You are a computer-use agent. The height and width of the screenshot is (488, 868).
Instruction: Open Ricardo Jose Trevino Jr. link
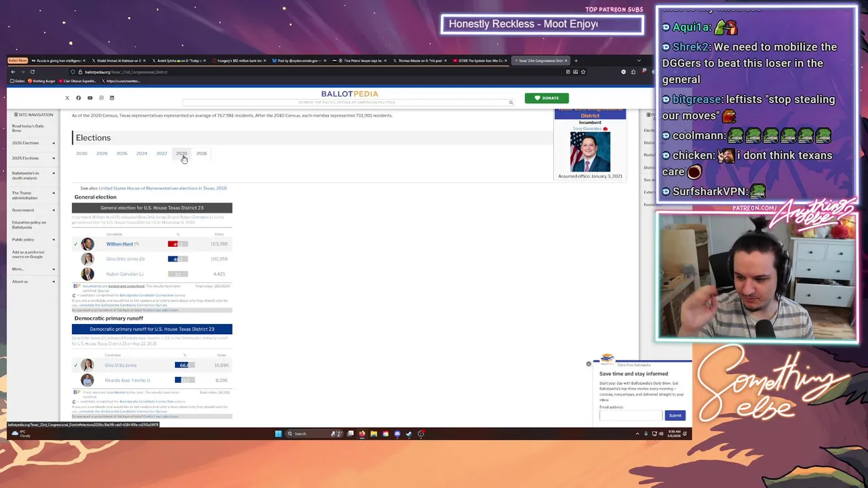tap(127, 380)
